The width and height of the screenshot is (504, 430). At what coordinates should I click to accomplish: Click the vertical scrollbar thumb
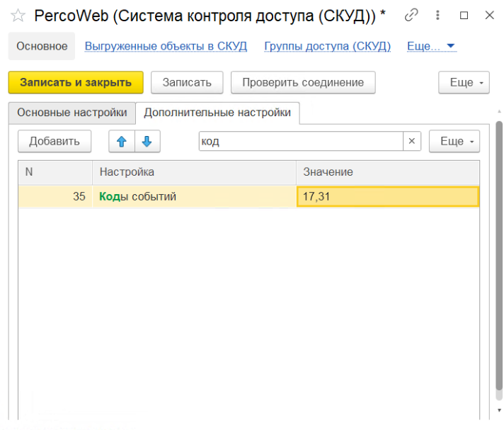(x=499, y=256)
